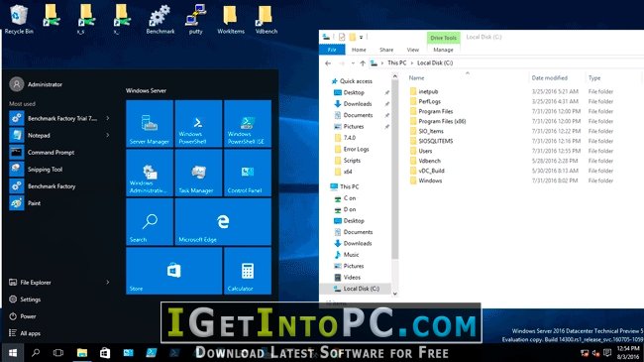644x362 pixels.
Task: Open the Task View taskbar button
Action: [x=58, y=352]
